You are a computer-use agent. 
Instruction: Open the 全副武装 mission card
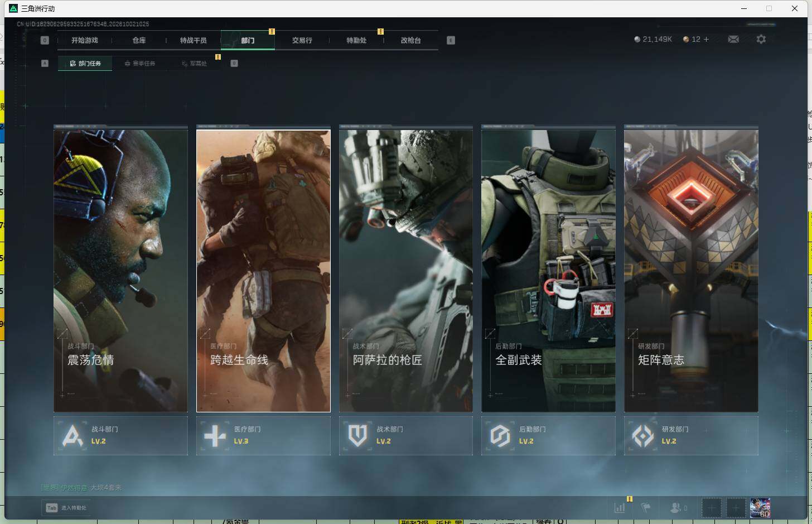548,271
